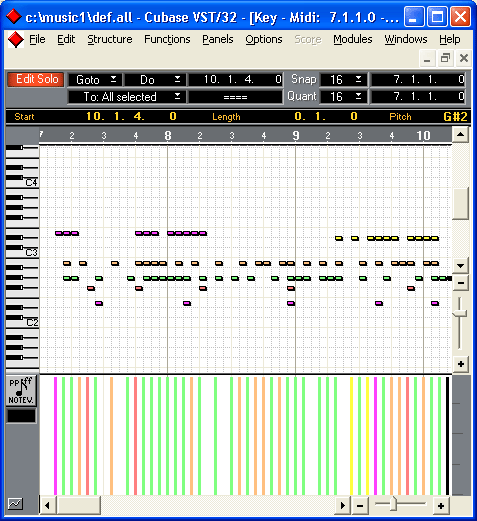Click the vertical scroll down arrow

coord(460,266)
